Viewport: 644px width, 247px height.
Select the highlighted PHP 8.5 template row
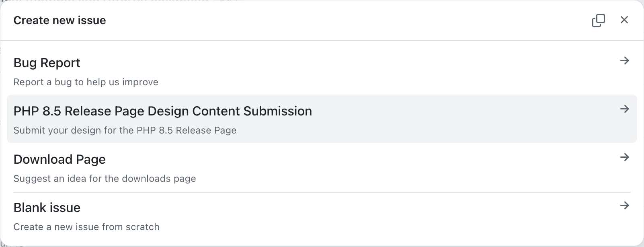coord(442,119)
